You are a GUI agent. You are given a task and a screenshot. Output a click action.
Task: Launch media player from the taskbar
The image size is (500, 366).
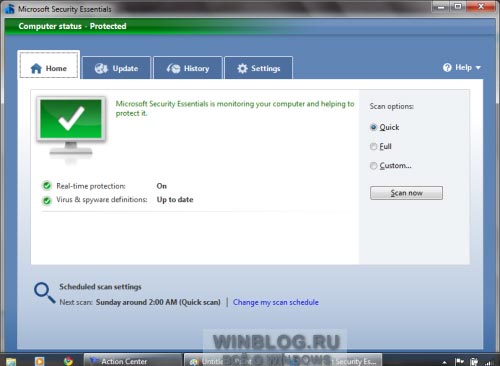[x=39, y=361]
